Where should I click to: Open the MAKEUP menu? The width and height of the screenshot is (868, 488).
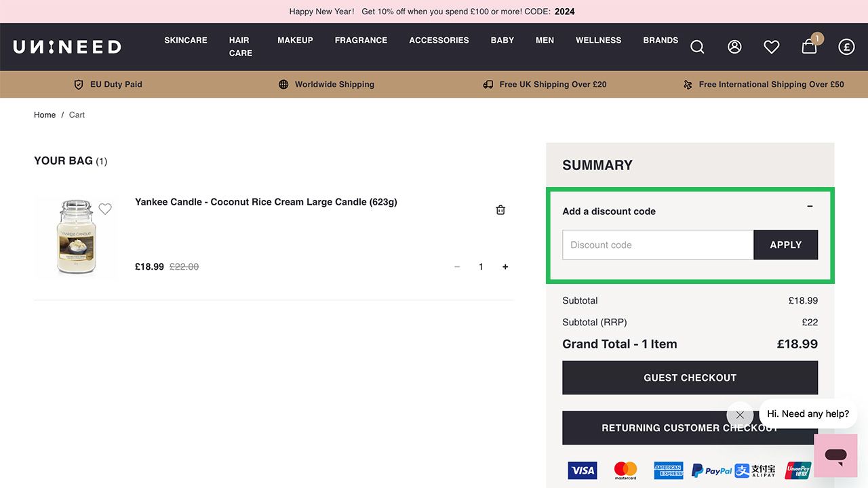295,40
